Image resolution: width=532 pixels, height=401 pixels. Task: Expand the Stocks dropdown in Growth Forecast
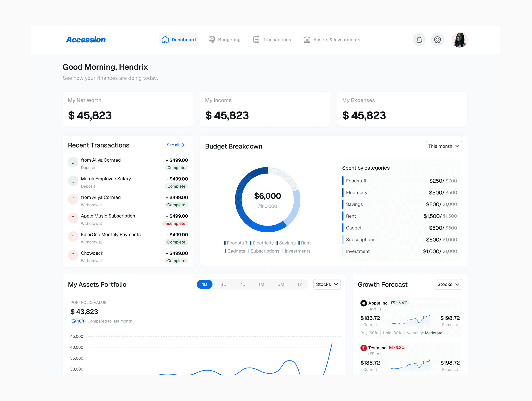pyautogui.click(x=448, y=284)
